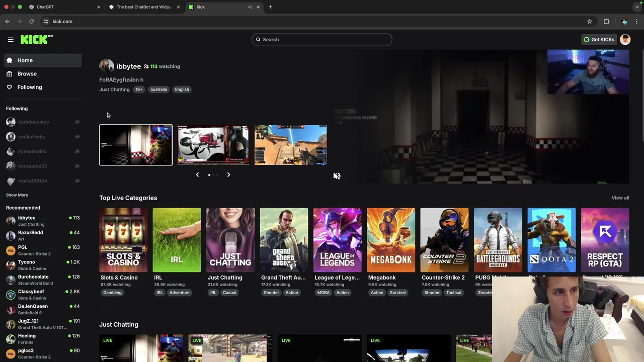Open followed channel hamdaouiayy

42,122
